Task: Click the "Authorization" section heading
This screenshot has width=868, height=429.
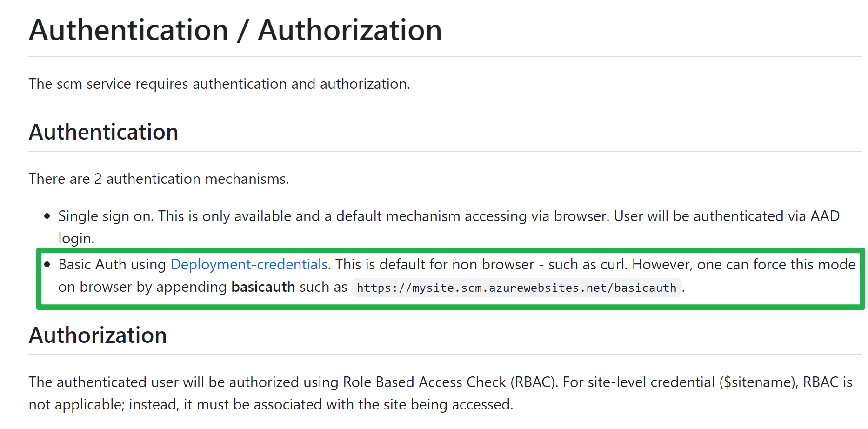Action: [98, 335]
